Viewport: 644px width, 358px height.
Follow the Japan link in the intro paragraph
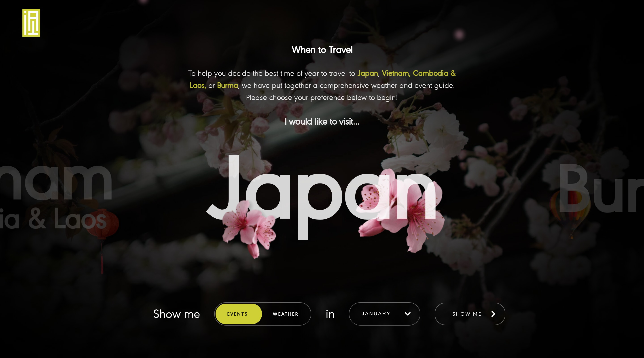367,73
